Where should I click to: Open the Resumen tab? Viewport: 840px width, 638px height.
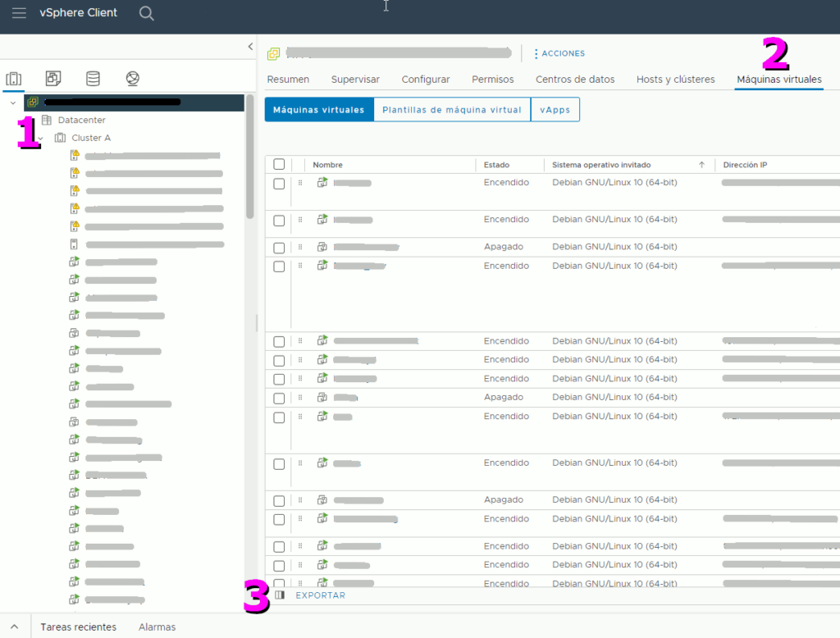pyautogui.click(x=288, y=80)
